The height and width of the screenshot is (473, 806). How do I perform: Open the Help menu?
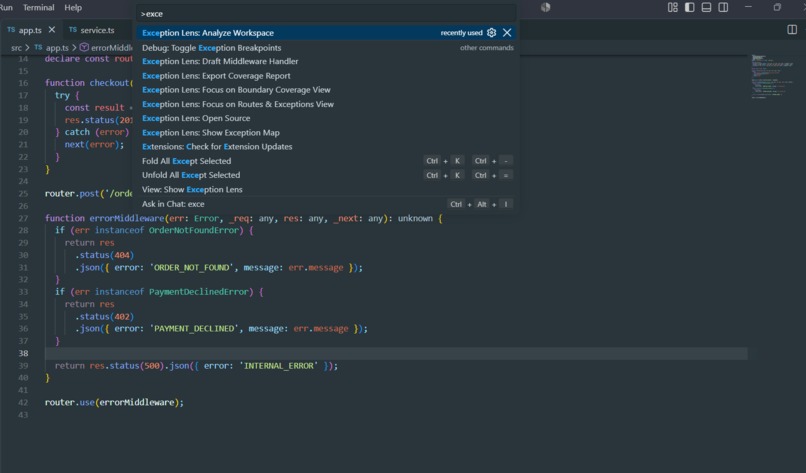coord(73,7)
